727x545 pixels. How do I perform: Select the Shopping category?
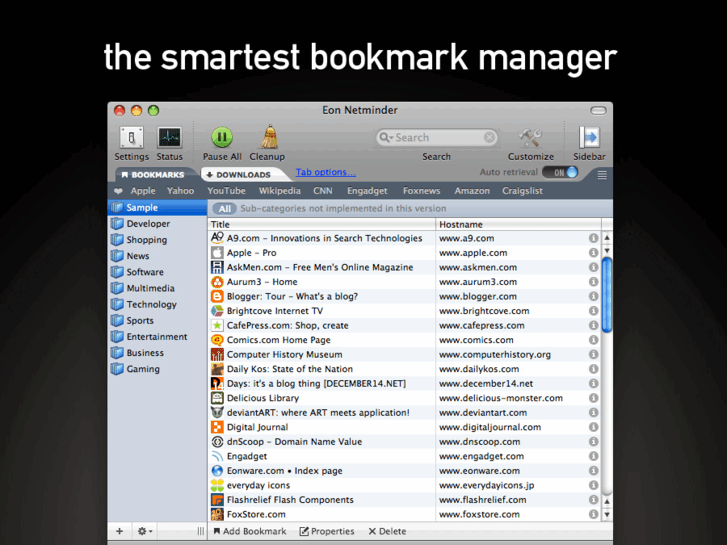(157, 240)
